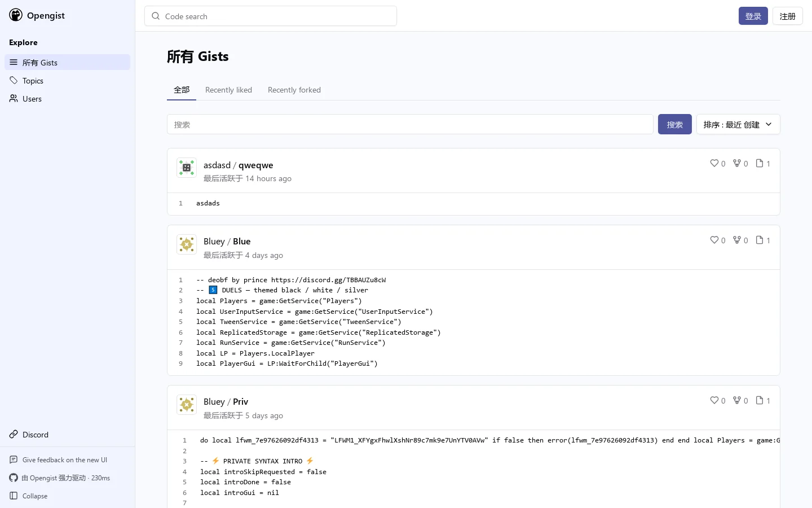812x508 pixels.
Task: Click the text "最后活跃于 14 hours ago"
Action: [x=248, y=179]
